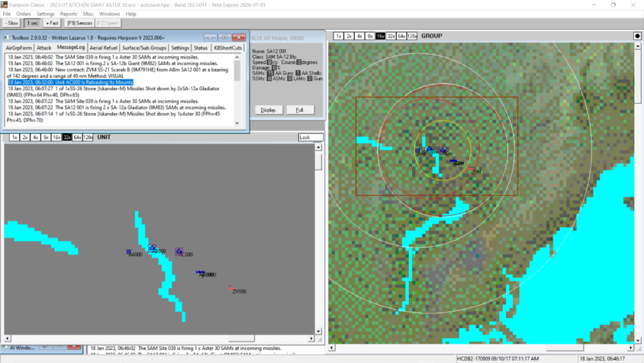The width and height of the screenshot is (644, 363).
Task: Open the Surface/Sub Groups tab
Action: pos(144,48)
